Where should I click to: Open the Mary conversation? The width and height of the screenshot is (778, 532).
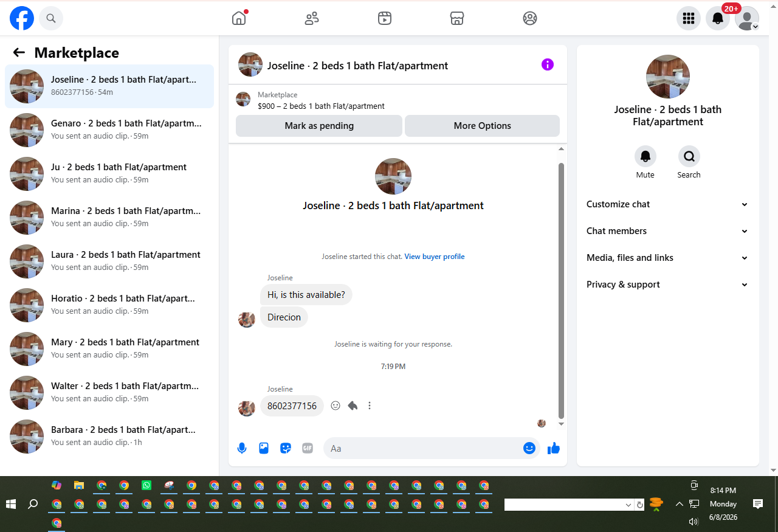coord(109,349)
